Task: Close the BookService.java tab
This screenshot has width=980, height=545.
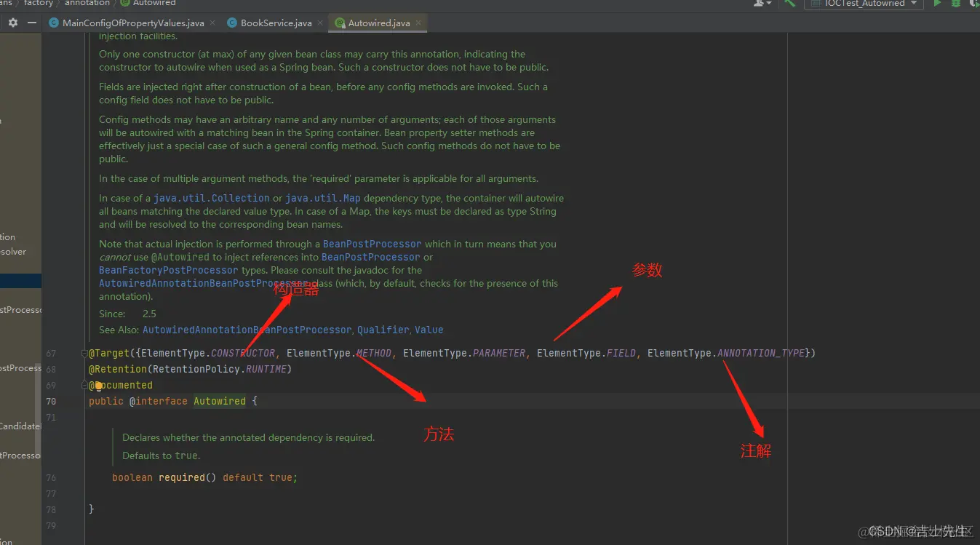Action: pos(319,23)
